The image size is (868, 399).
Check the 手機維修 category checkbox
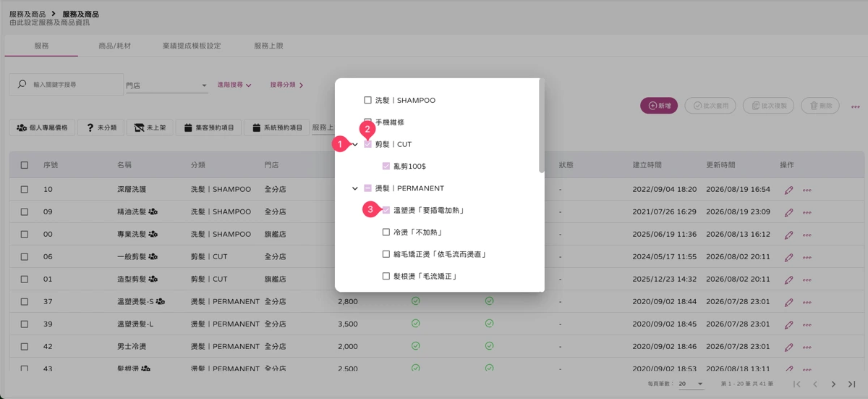click(367, 122)
